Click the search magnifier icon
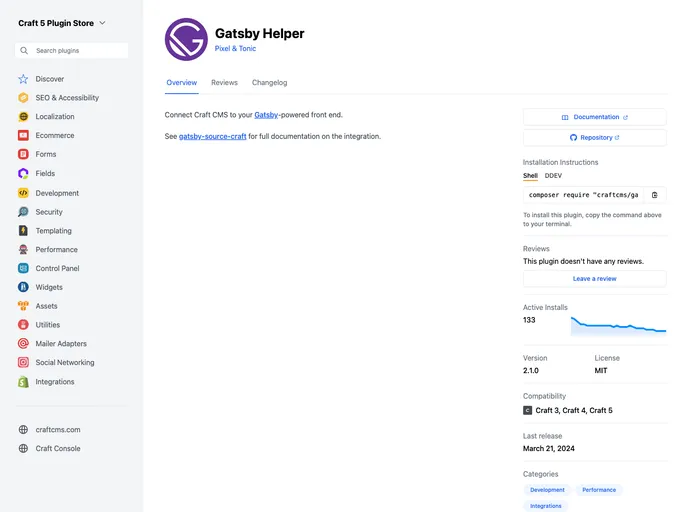This screenshot has height=512, width=688. pos(24,50)
